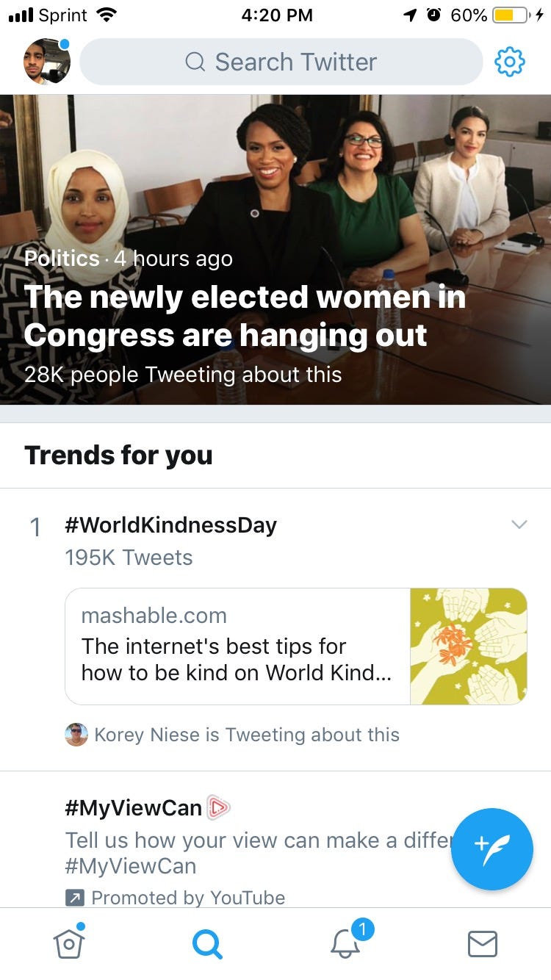Go to the Home tab

pos(69,944)
